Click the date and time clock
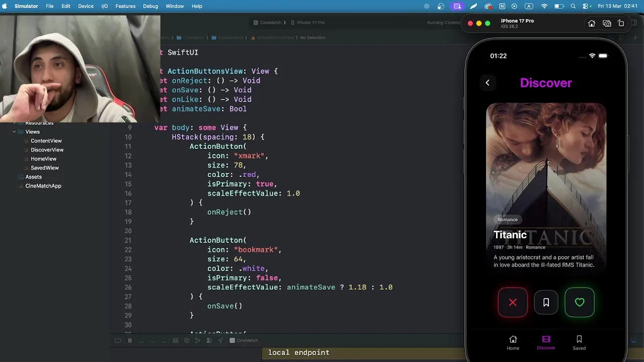The image size is (644, 362). (x=618, y=6)
